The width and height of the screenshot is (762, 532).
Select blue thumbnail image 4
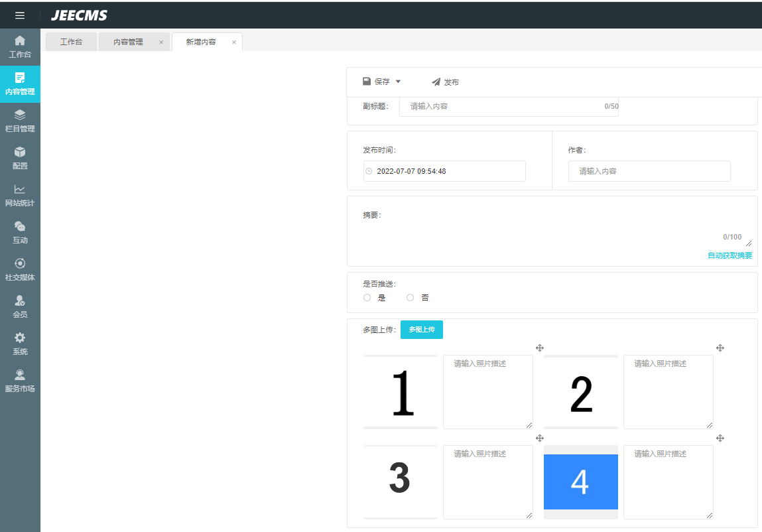[581, 482]
